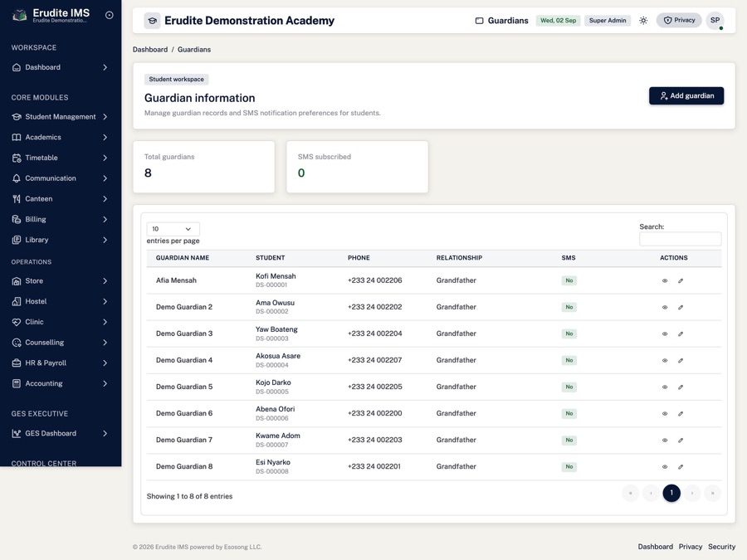View Demo Guardian 2 eye icon

pyautogui.click(x=665, y=307)
